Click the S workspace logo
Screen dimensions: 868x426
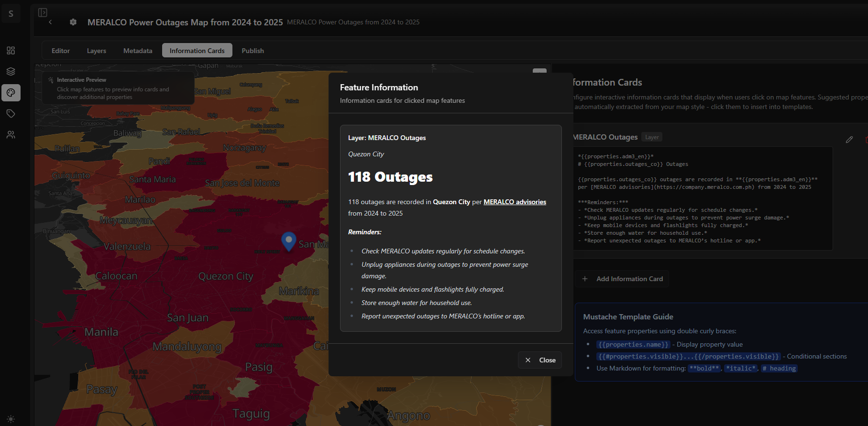tap(11, 14)
